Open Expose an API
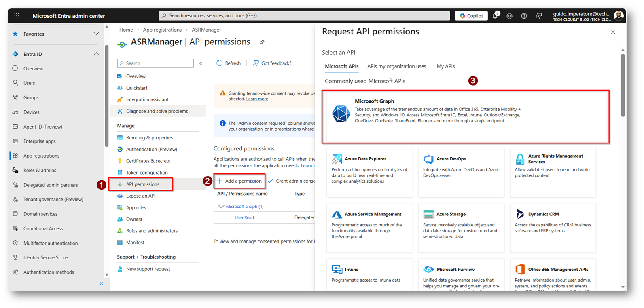Viewport: 644px width, 308px height. coord(140,196)
